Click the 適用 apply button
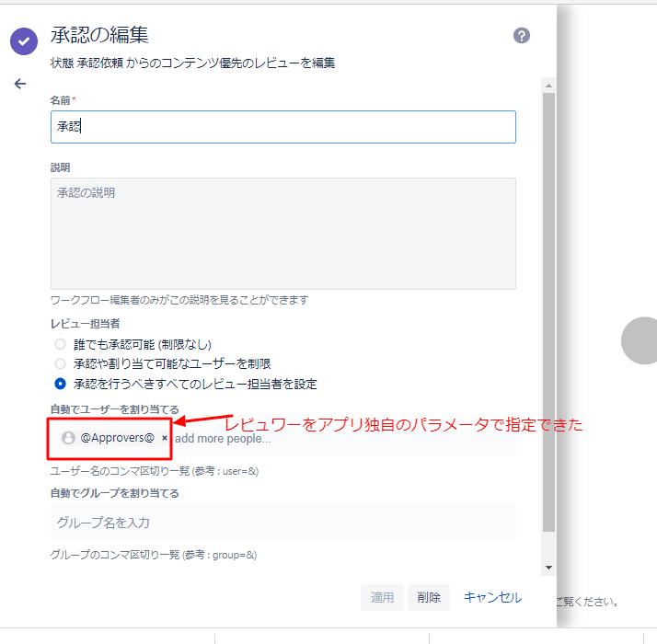This screenshot has width=657, height=644. point(382,597)
